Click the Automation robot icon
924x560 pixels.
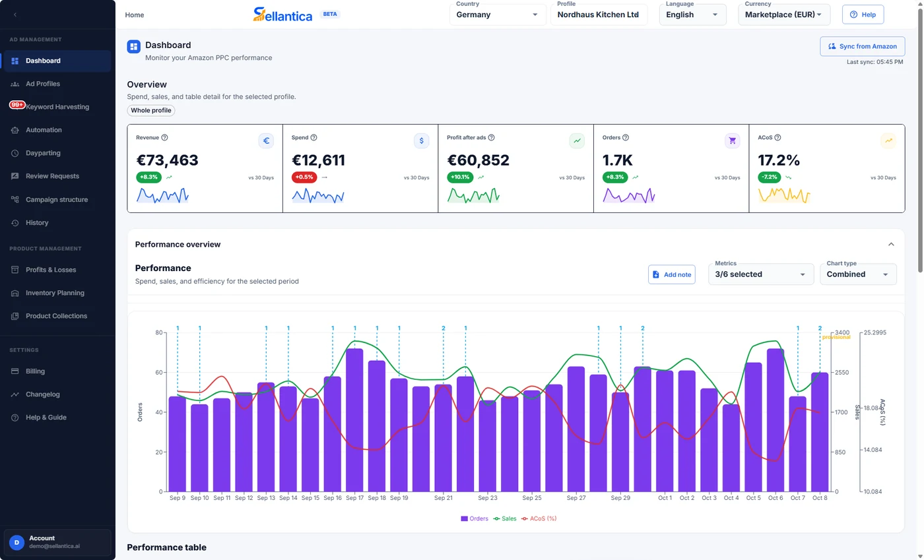pos(15,130)
